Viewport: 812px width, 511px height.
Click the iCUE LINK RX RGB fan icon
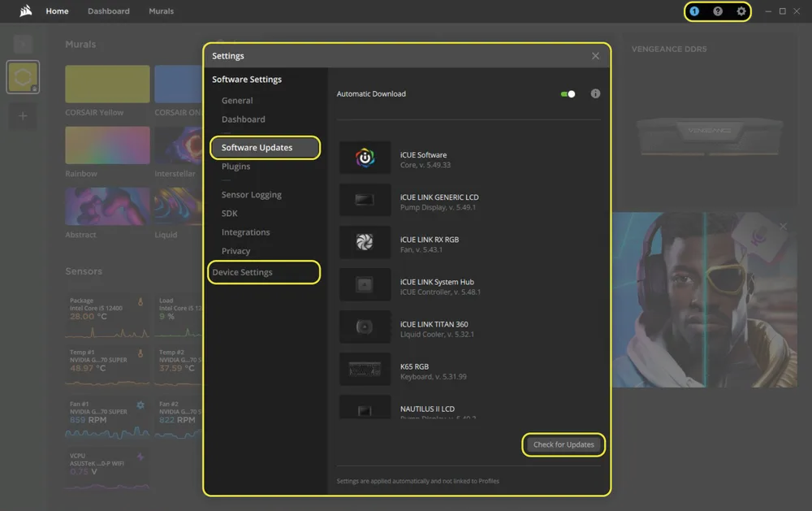pyautogui.click(x=365, y=242)
